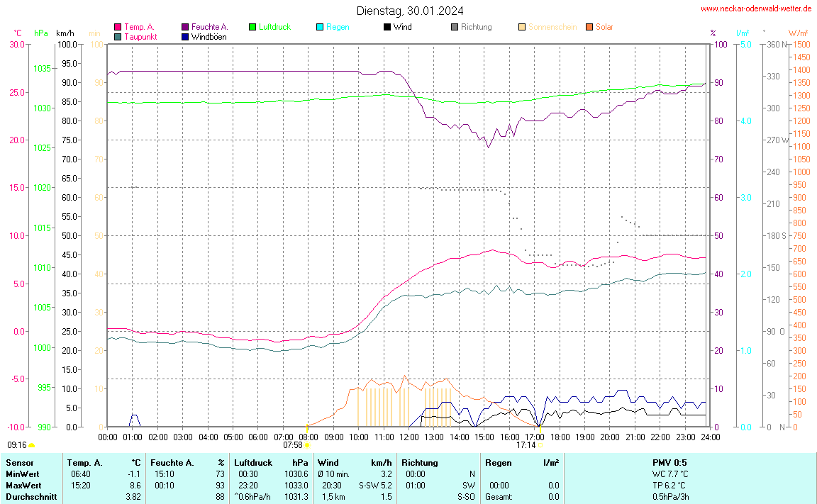The height and width of the screenshot is (504, 817).
Task: Select the cyan Regen legend square
Action: 320,27
